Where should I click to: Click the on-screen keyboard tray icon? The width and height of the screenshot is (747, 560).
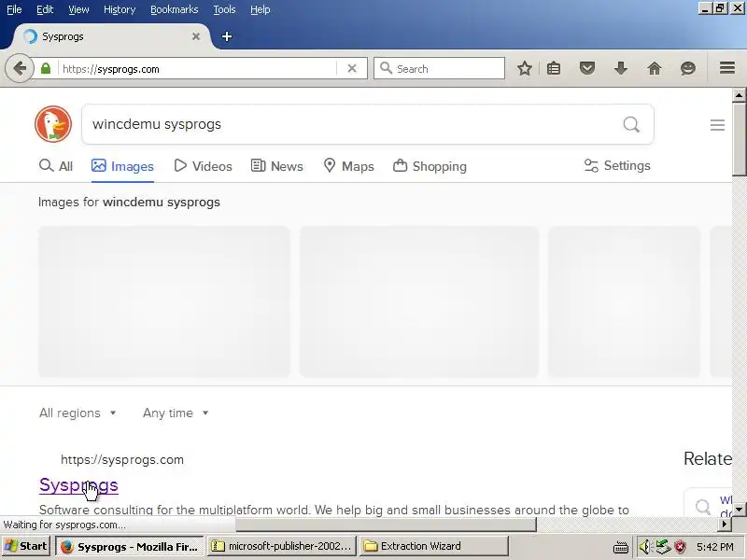pyautogui.click(x=620, y=547)
